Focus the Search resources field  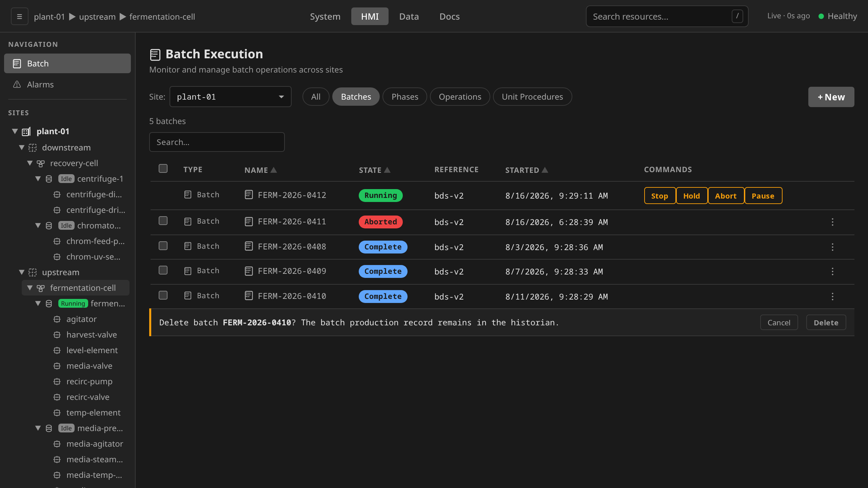667,16
